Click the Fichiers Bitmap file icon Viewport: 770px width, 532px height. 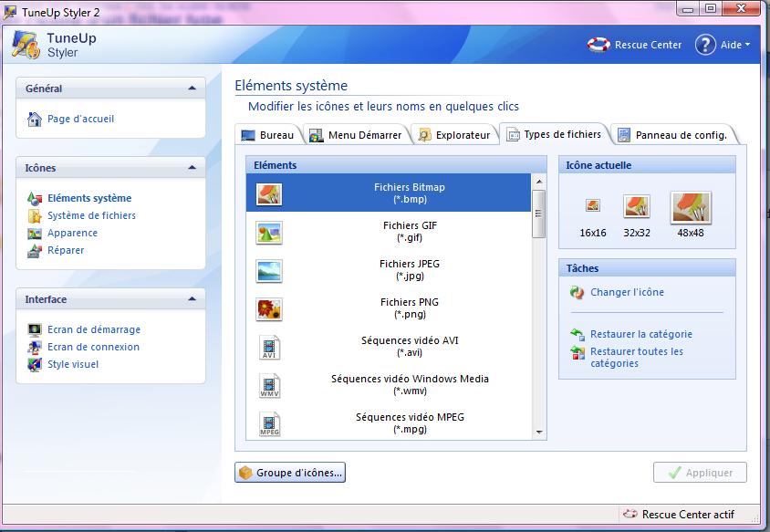(269, 193)
